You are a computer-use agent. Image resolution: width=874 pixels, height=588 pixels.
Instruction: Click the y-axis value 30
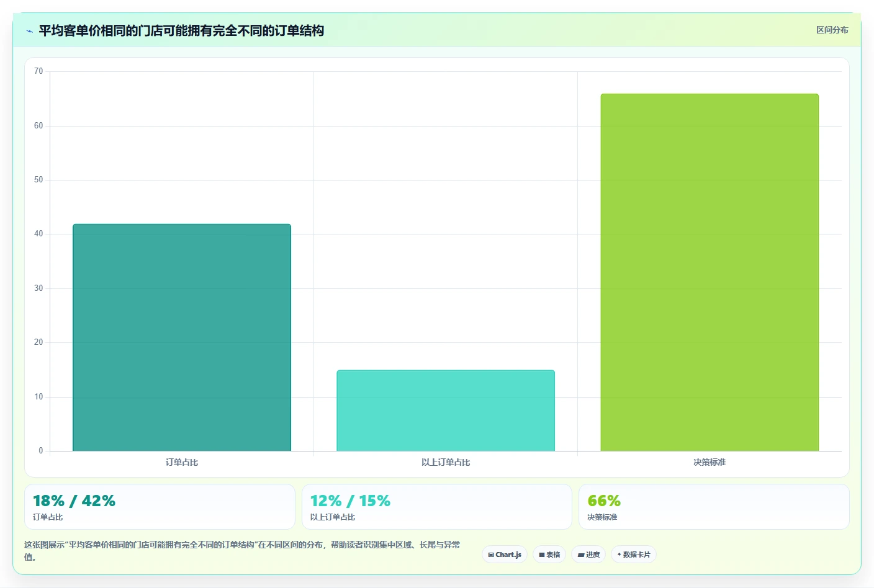[x=38, y=288]
